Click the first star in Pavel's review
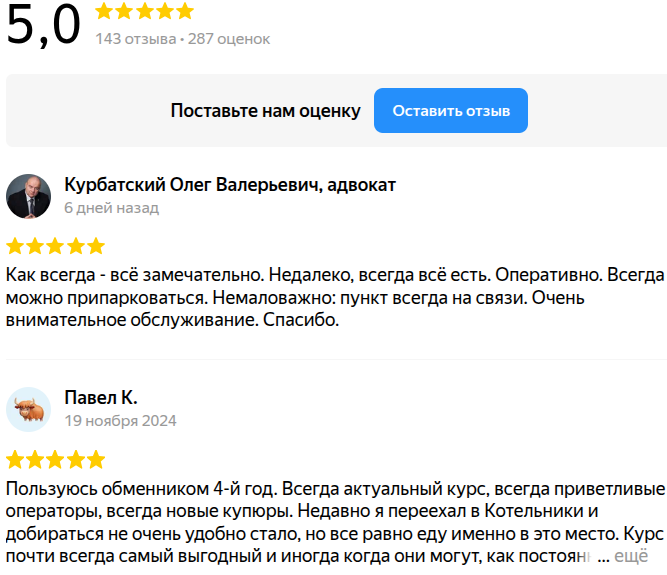Screen dimensions: 667x575 pyautogui.click(x=15, y=460)
